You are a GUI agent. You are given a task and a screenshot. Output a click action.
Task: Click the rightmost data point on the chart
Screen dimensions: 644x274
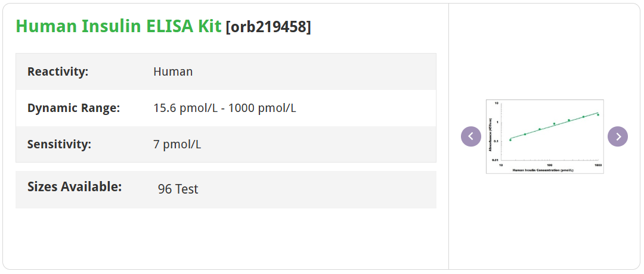click(597, 114)
